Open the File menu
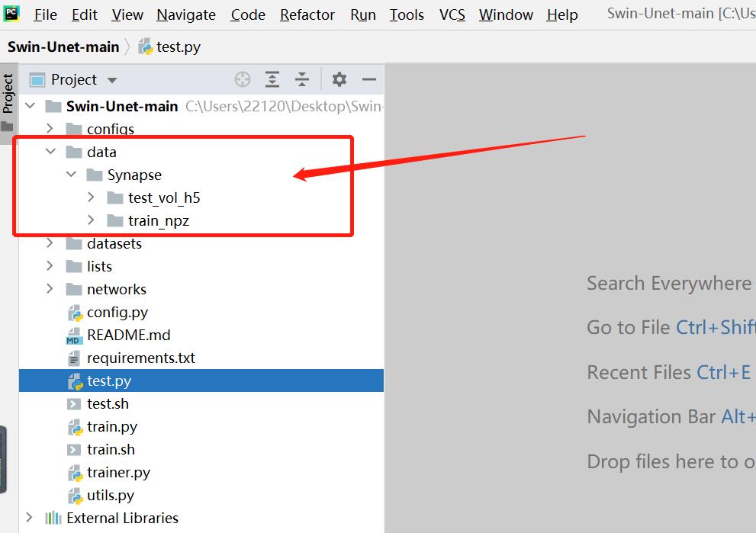Viewport: 756px width, 533px height. pos(45,15)
